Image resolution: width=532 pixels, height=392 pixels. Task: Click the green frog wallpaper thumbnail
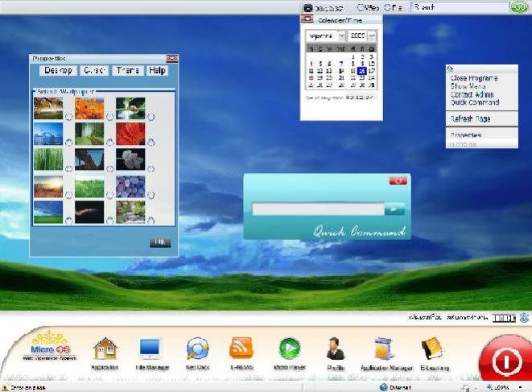[x=130, y=109]
